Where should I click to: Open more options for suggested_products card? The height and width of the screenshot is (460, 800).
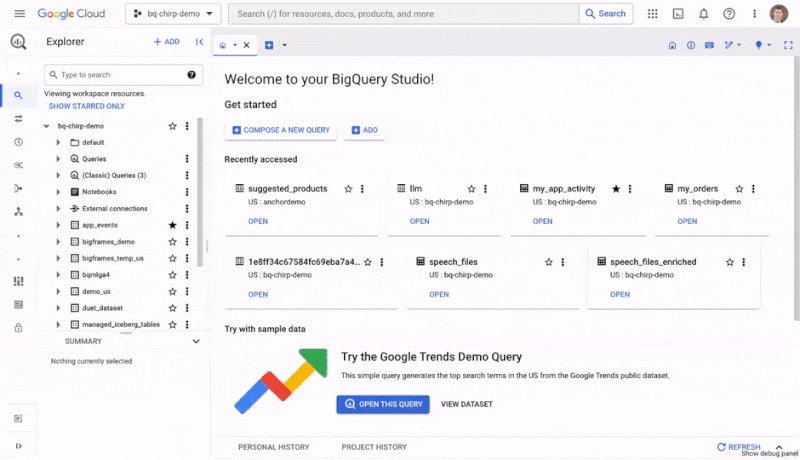click(x=362, y=189)
